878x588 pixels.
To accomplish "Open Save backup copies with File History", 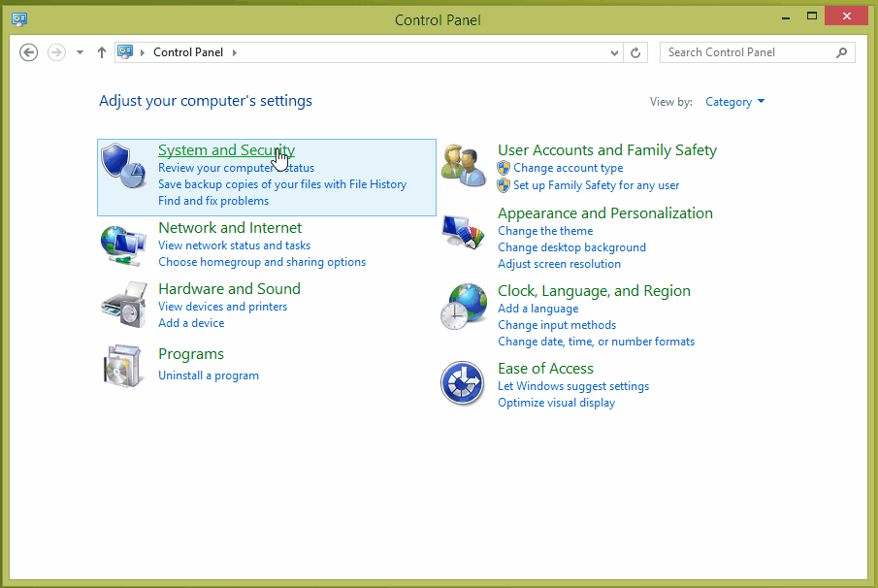I will pos(282,184).
